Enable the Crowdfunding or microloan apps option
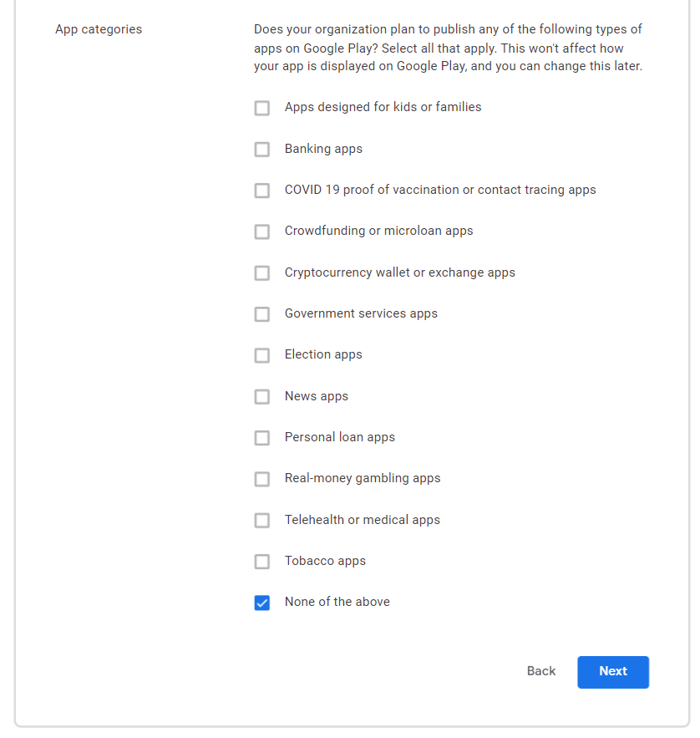The image size is (700, 738). click(262, 232)
